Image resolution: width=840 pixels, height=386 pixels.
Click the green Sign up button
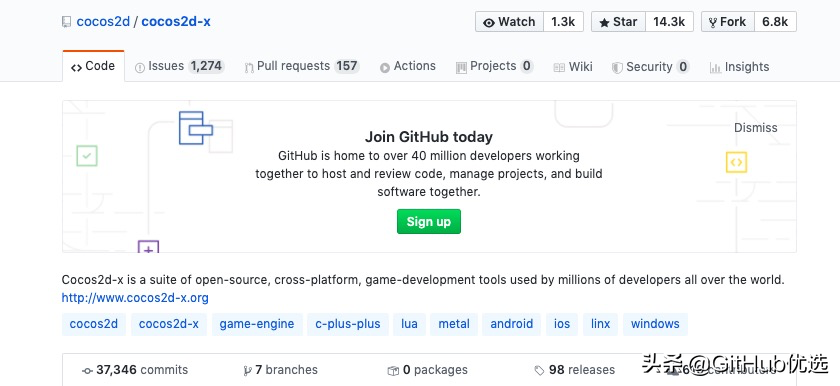point(429,222)
